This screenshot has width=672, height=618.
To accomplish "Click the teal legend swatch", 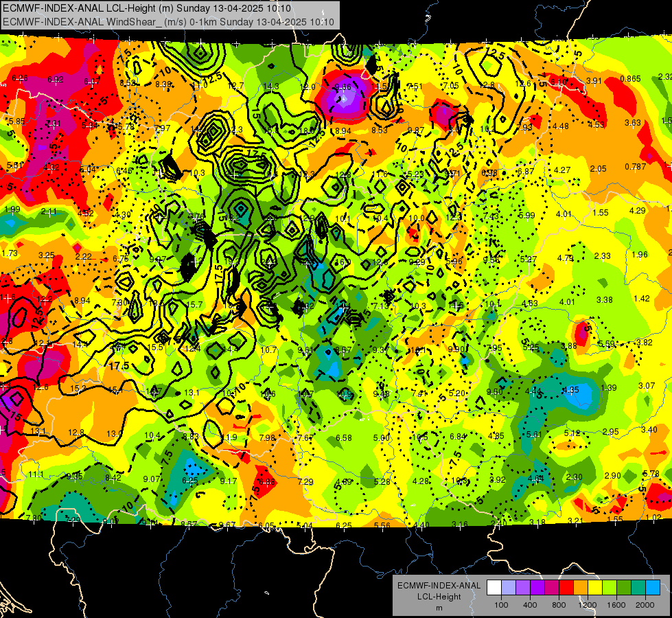I will 638,588.
